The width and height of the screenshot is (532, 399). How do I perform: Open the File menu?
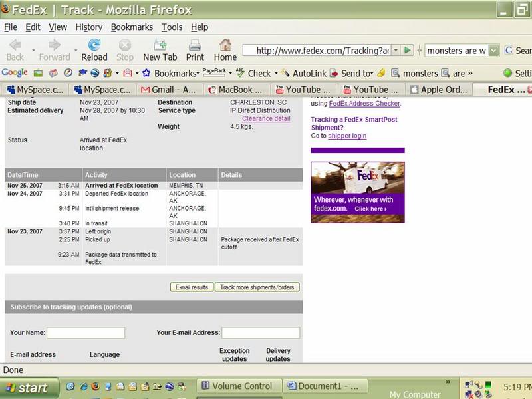click(x=11, y=27)
